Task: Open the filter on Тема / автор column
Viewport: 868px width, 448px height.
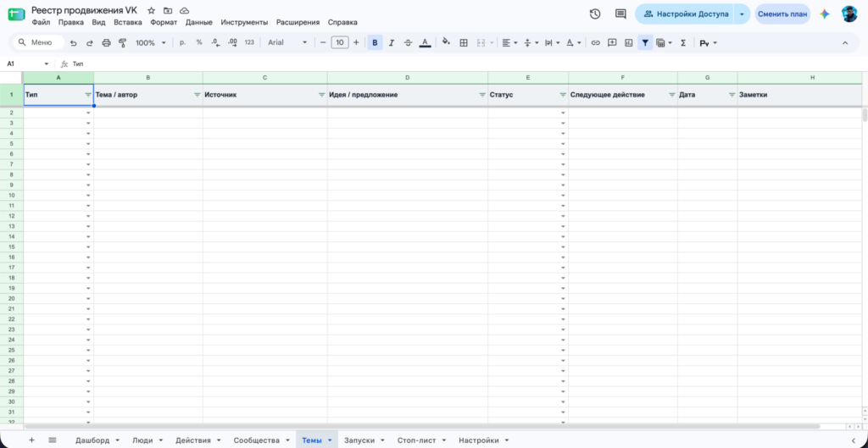Action: tap(197, 95)
